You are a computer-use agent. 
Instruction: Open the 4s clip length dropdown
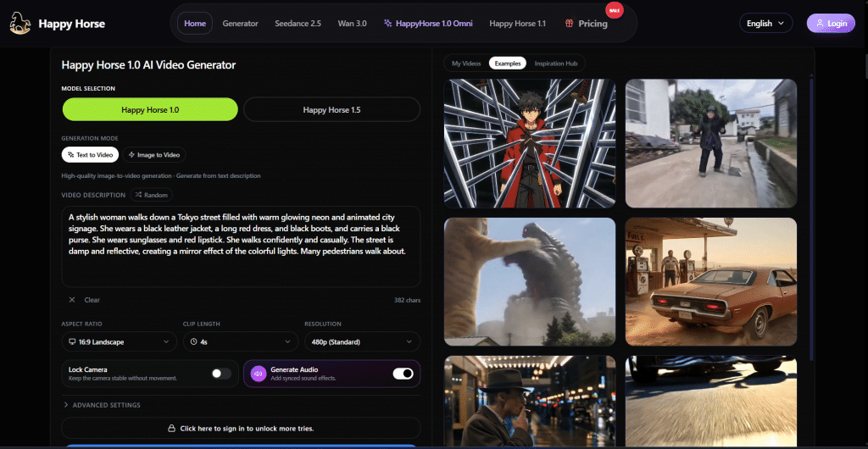[241, 341]
